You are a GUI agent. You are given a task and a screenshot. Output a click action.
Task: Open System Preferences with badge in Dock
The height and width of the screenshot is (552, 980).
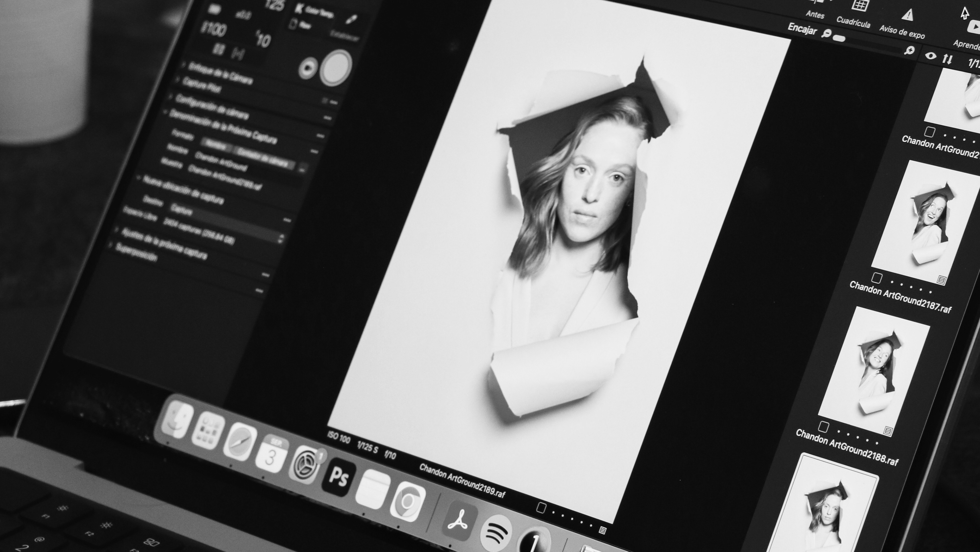coord(305,465)
